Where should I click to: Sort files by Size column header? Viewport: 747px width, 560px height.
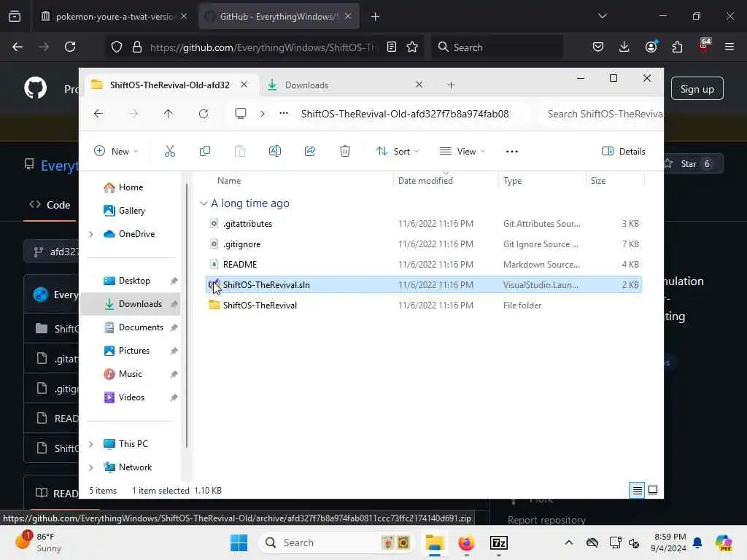point(598,181)
